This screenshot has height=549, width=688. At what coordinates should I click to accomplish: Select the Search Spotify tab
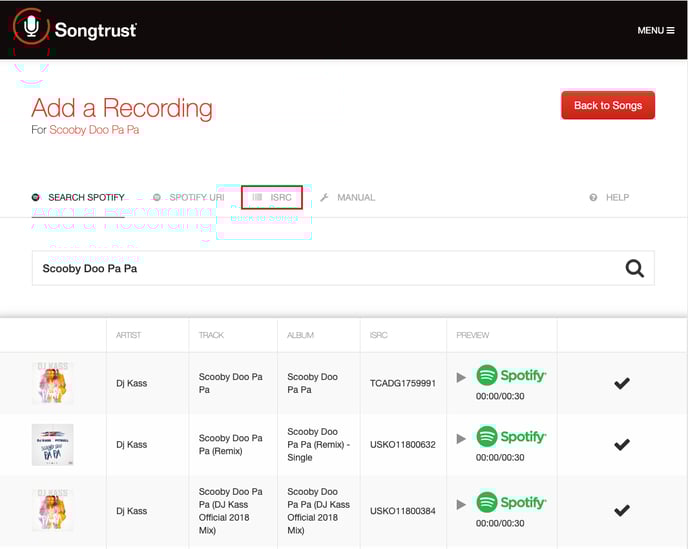pos(78,197)
